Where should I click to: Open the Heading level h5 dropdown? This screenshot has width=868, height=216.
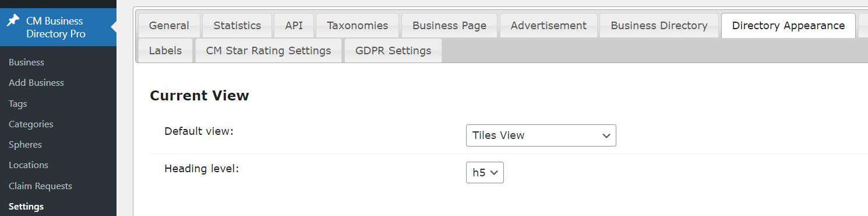[485, 173]
